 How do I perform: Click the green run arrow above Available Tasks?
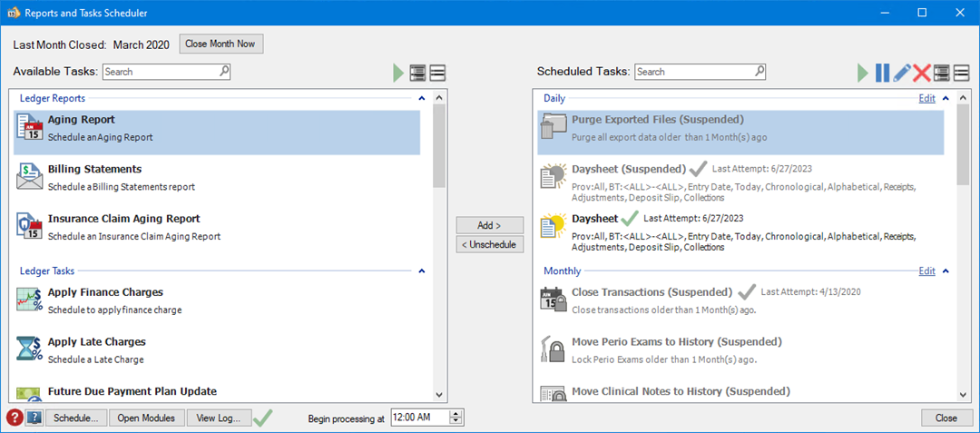(x=398, y=74)
